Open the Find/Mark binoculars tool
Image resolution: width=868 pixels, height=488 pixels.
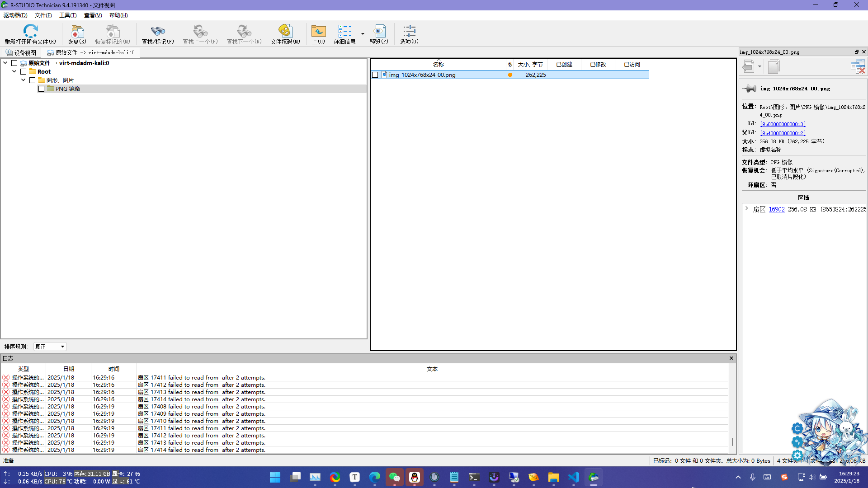(157, 31)
